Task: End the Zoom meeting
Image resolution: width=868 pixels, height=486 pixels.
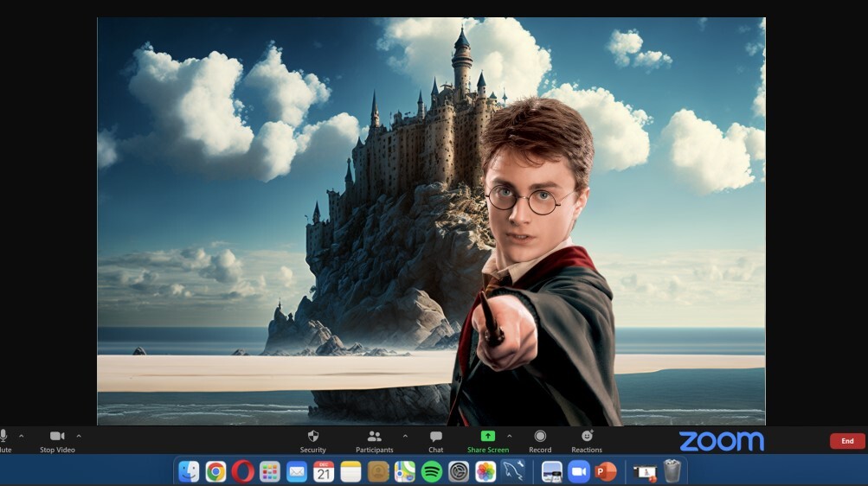Action: (x=847, y=441)
